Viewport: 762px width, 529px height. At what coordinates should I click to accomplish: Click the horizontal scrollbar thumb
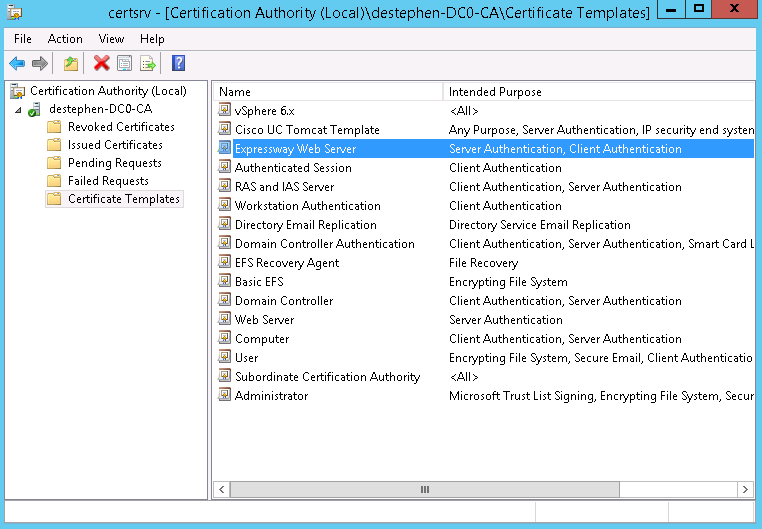[425, 489]
